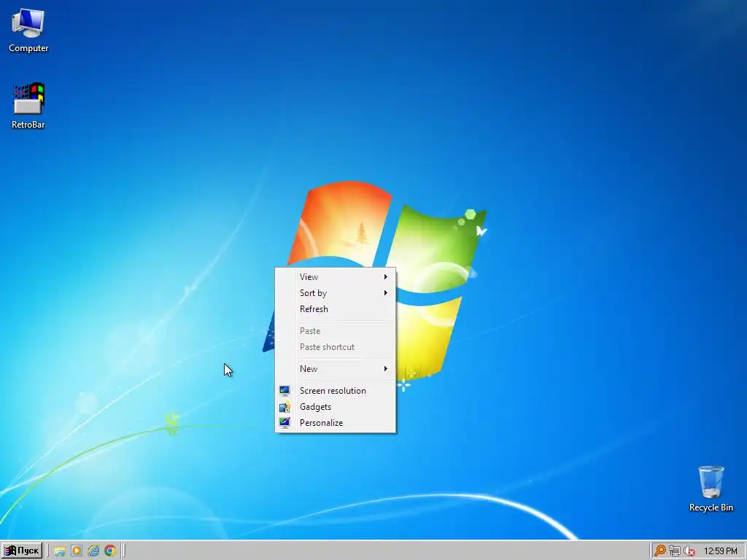The width and height of the screenshot is (747, 560).
Task: Click the Personalize menu icon
Action: (x=285, y=423)
